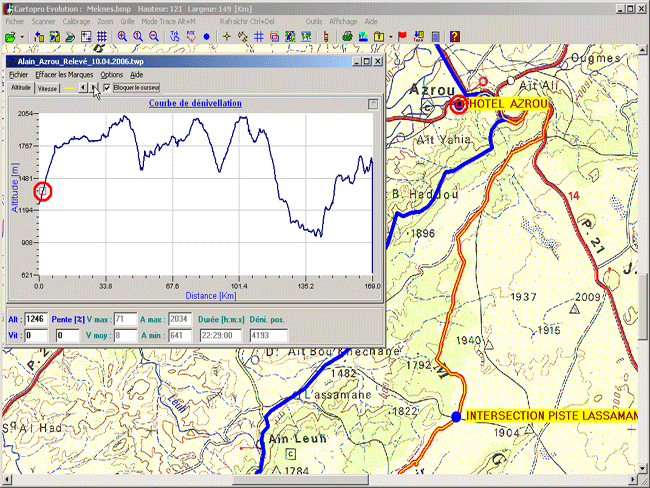This screenshot has width=650, height=488.
Task: Click Mode Trace Alt+M menu item
Action: [168, 22]
